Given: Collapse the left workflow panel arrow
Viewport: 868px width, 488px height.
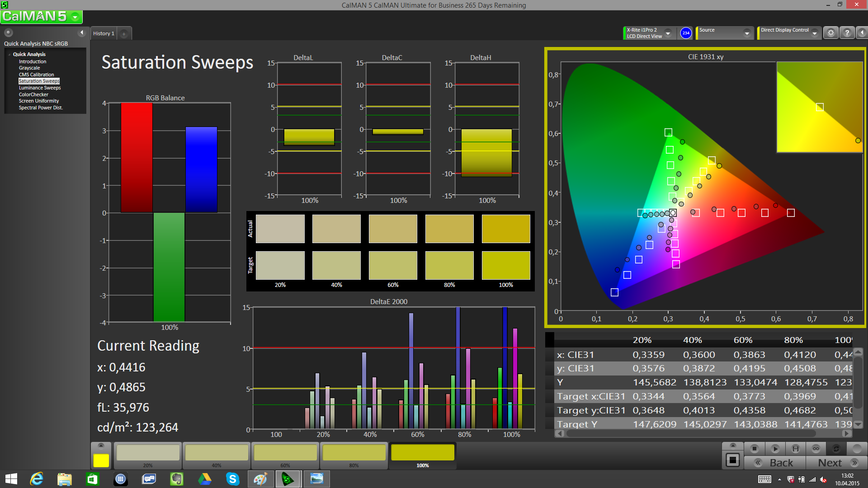Looking at the screenshot, I should pyautogui.click(x=82, y=33).
